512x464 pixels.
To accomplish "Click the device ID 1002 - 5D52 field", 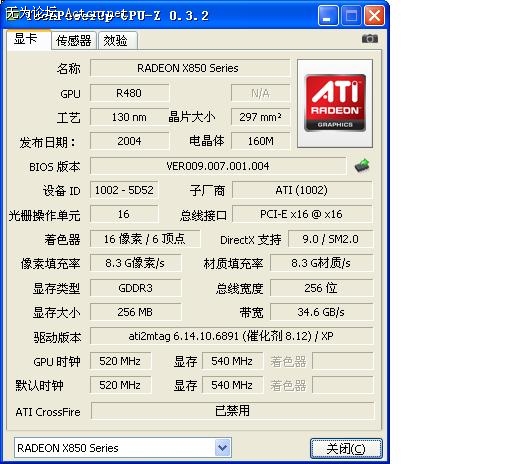I will 124,190.
